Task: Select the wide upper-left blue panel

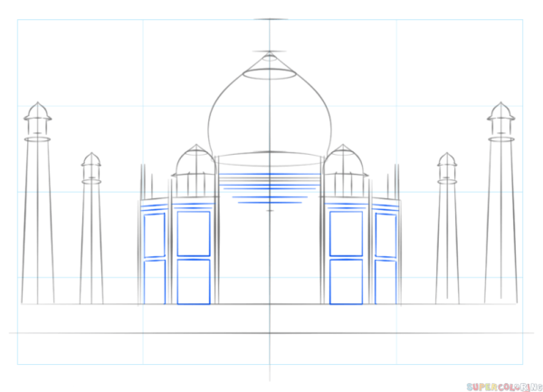Action: 194,234
